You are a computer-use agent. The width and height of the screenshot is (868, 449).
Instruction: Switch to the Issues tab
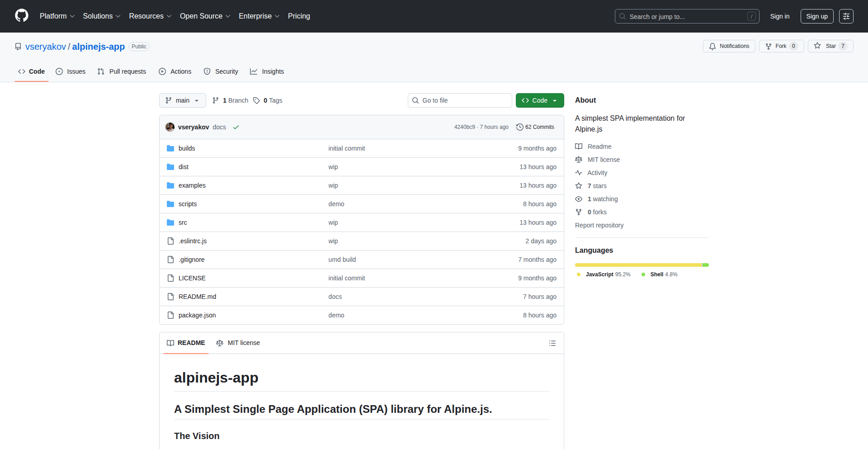[x=71, y=71]
